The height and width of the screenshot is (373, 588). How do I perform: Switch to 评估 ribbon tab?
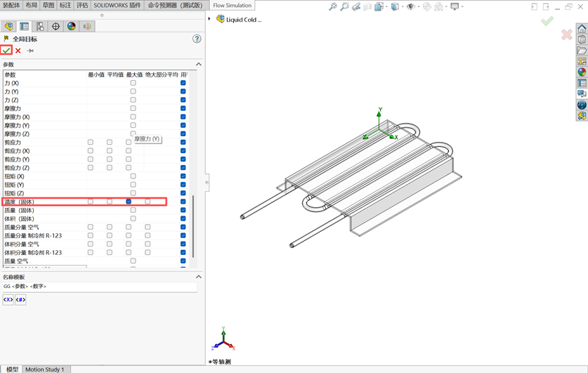[82, 5]
